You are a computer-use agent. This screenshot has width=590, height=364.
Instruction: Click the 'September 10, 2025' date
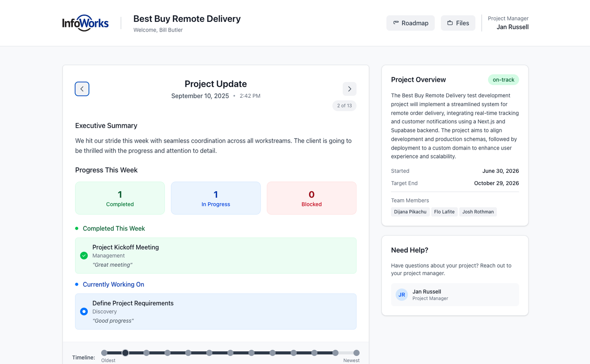[200, 96]
